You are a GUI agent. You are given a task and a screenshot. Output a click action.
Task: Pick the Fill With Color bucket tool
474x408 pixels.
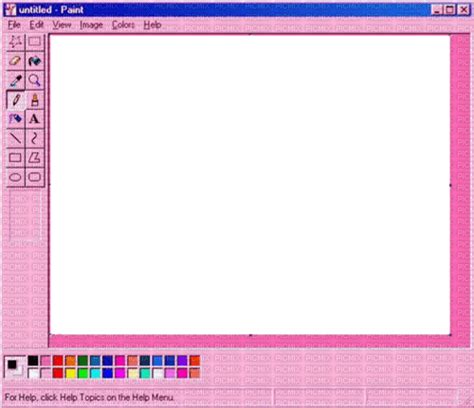tap(35, 61)
